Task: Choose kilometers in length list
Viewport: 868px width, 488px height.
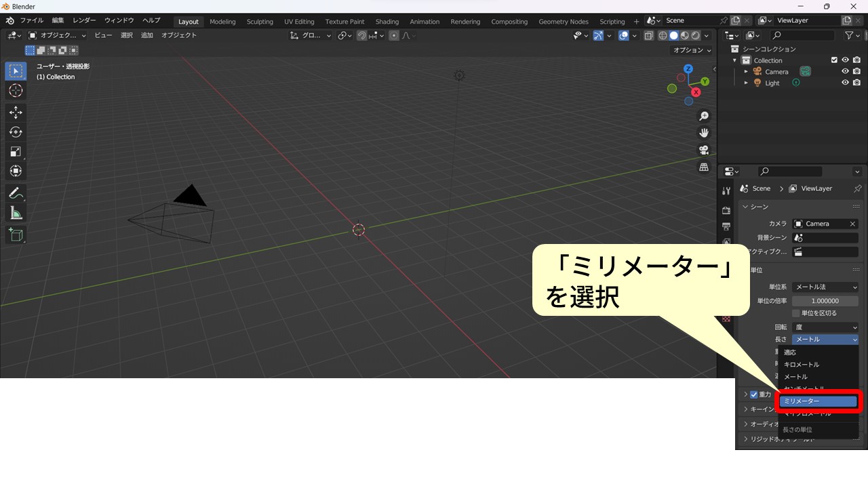Action: (x=818, y=365)
